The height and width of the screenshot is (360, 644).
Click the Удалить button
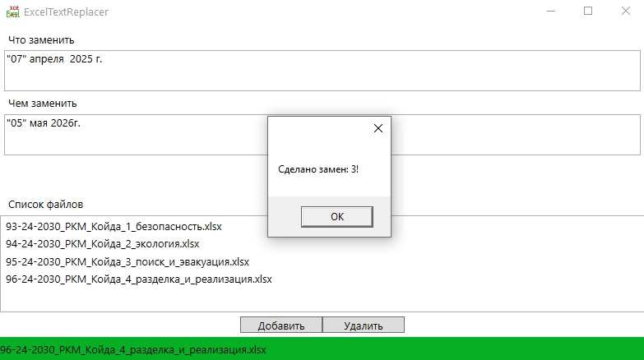point(364,325)
